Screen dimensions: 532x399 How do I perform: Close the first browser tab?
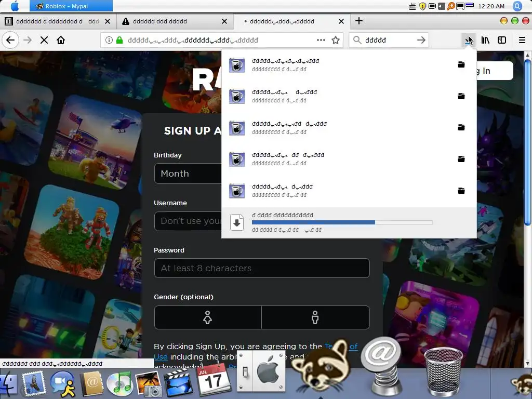[x=108, y=21]
